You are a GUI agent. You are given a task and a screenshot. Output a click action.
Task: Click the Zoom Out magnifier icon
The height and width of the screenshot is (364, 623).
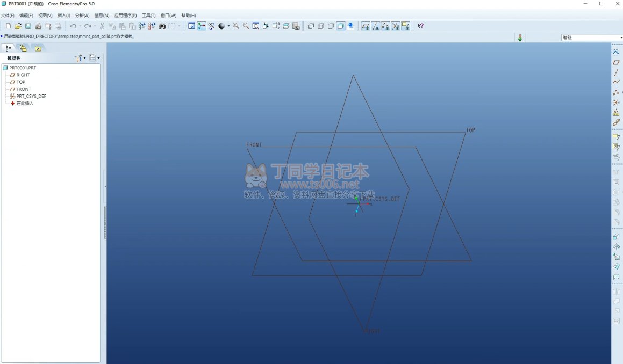point(246,26)
